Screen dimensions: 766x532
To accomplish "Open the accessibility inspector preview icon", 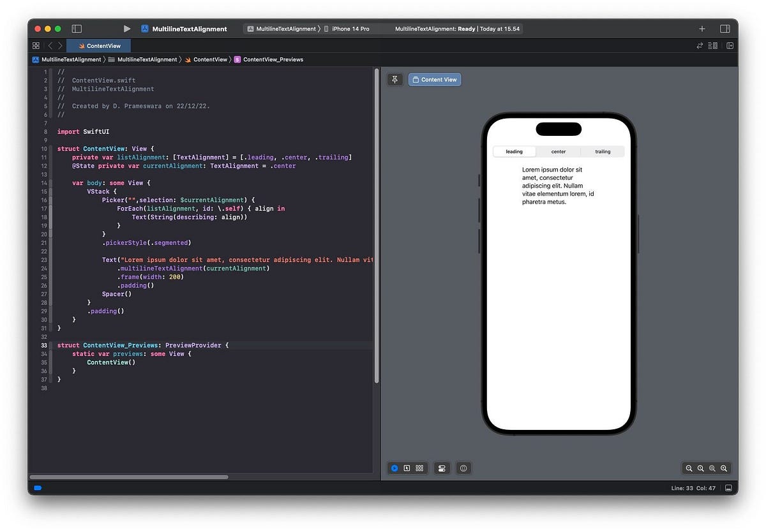I will (463, 468).
